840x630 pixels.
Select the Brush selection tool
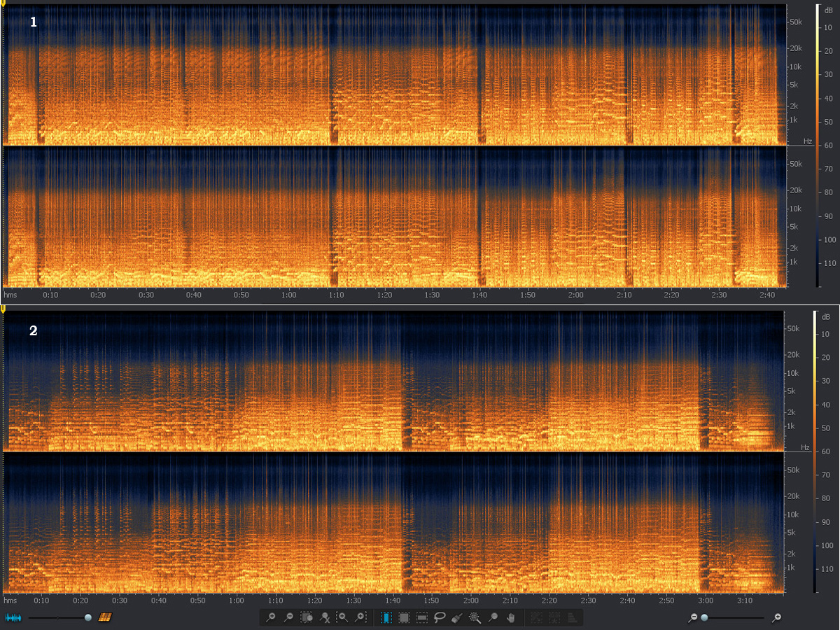(x=458, y=617)
